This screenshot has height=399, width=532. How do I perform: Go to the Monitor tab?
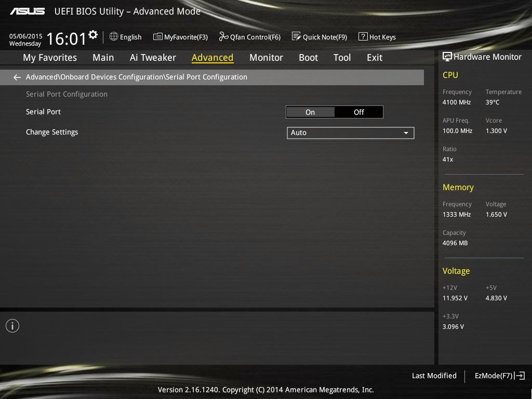click(x=267, y=58)
